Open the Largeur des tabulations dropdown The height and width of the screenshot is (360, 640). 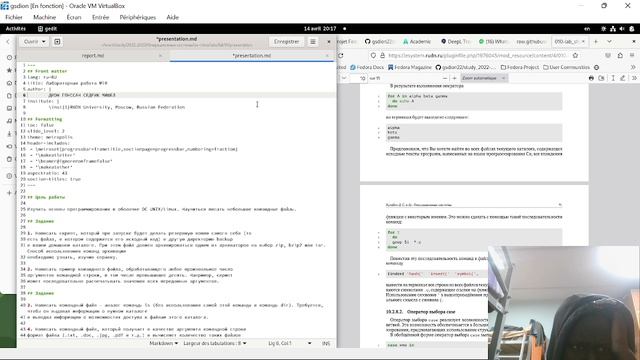[215, 343]
